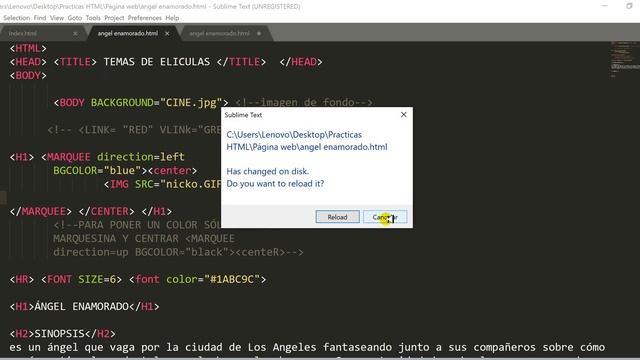Close the index.html tab
The height and width of the screenshot is (360, 640).
[75, 33]
